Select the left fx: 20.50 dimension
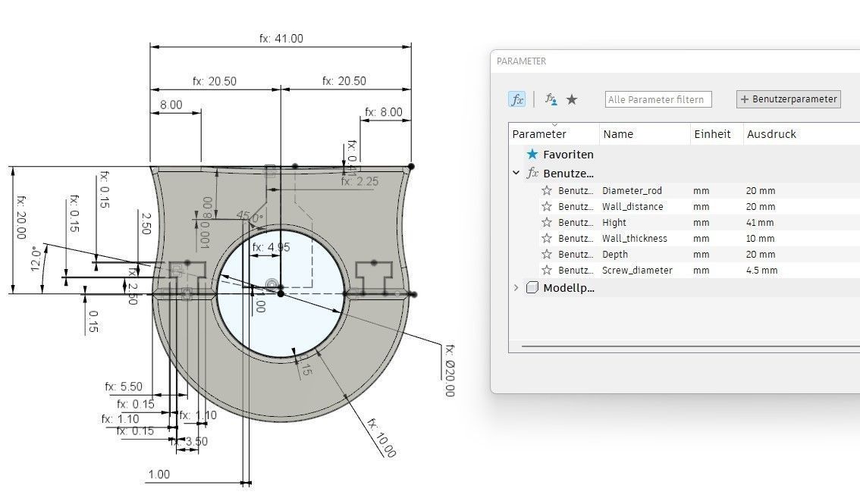This screenshot has width=860, height=504. coord(215,81)
